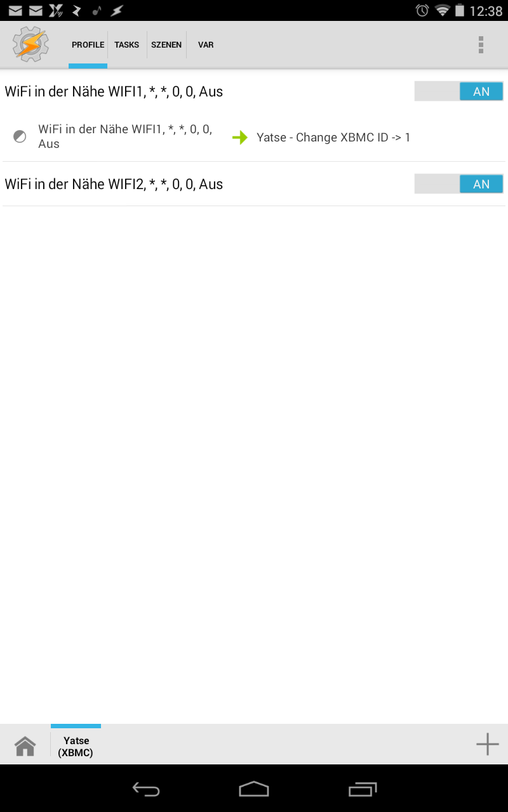
Task: Tap the green arrow linking context to task
Action: 239,137
